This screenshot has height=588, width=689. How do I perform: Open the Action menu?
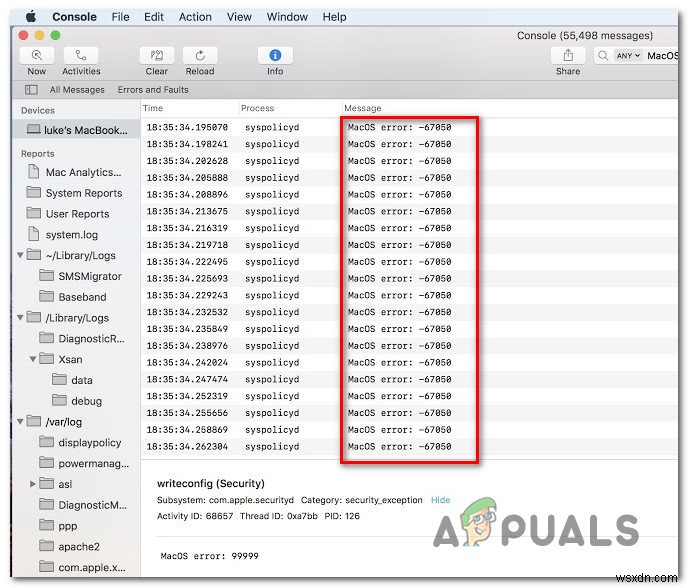(x=195, y=17)
